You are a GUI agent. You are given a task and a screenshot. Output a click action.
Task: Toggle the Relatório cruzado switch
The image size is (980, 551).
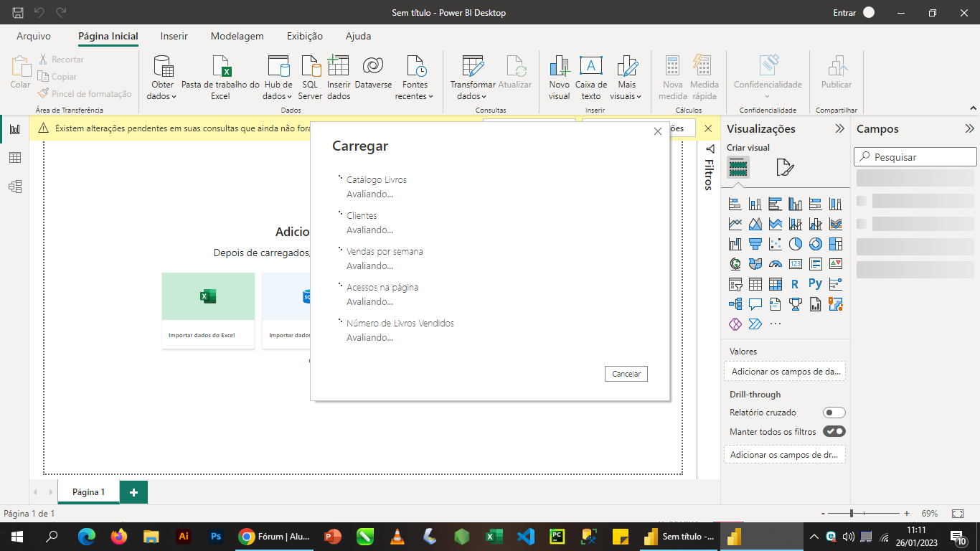[x=834, y=413]
